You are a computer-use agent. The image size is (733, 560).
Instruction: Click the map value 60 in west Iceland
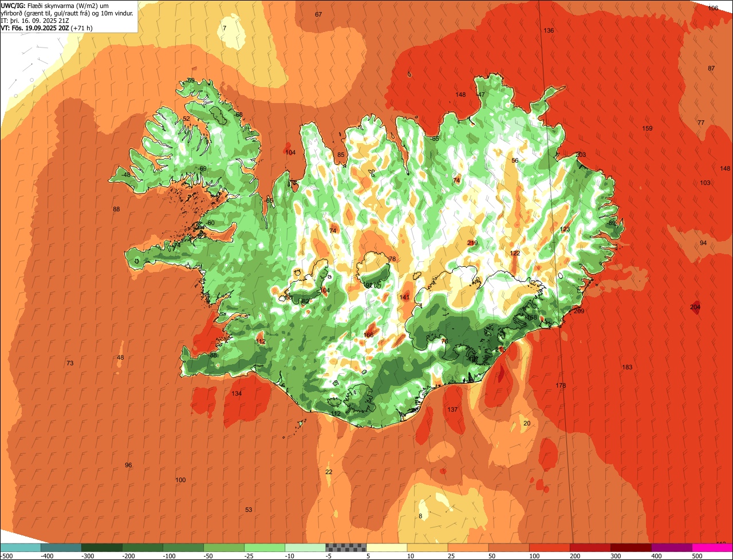[x=211, y=223]
